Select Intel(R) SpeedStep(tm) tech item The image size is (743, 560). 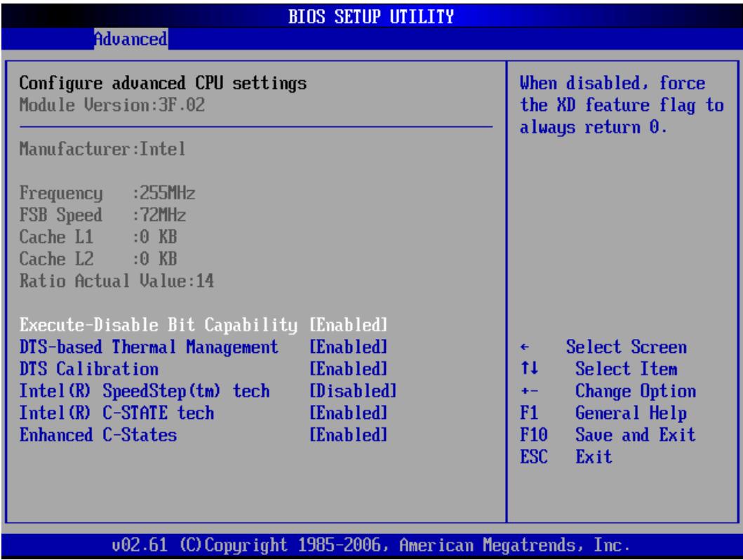coord(145,391)
